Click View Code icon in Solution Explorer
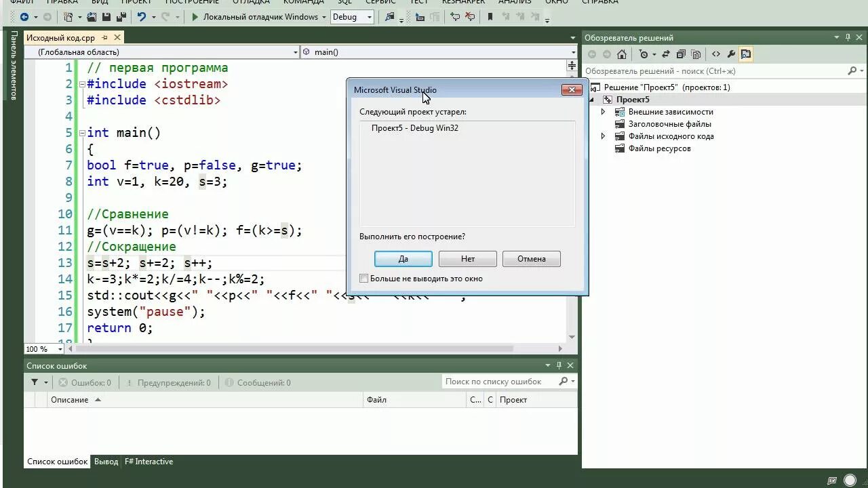 click(716, 54)
